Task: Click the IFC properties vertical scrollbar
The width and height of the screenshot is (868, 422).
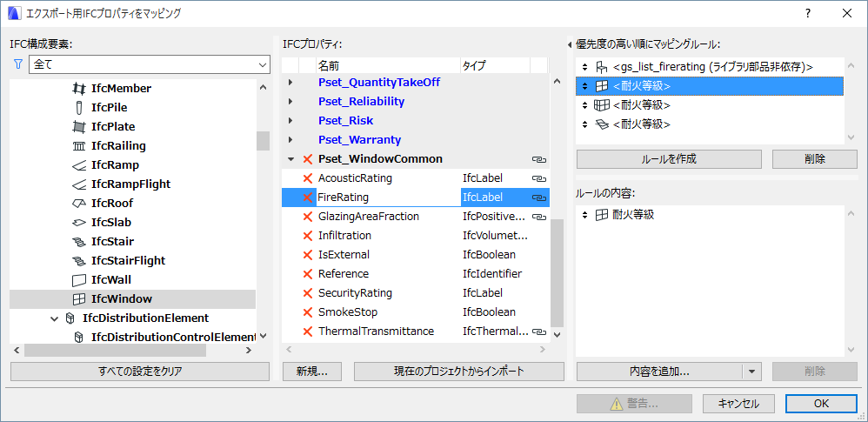Action: click(x=556, y=270)
